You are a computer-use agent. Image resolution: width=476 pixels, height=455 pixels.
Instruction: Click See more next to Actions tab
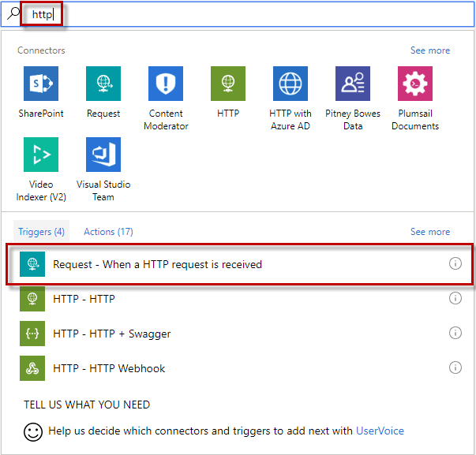430,232
